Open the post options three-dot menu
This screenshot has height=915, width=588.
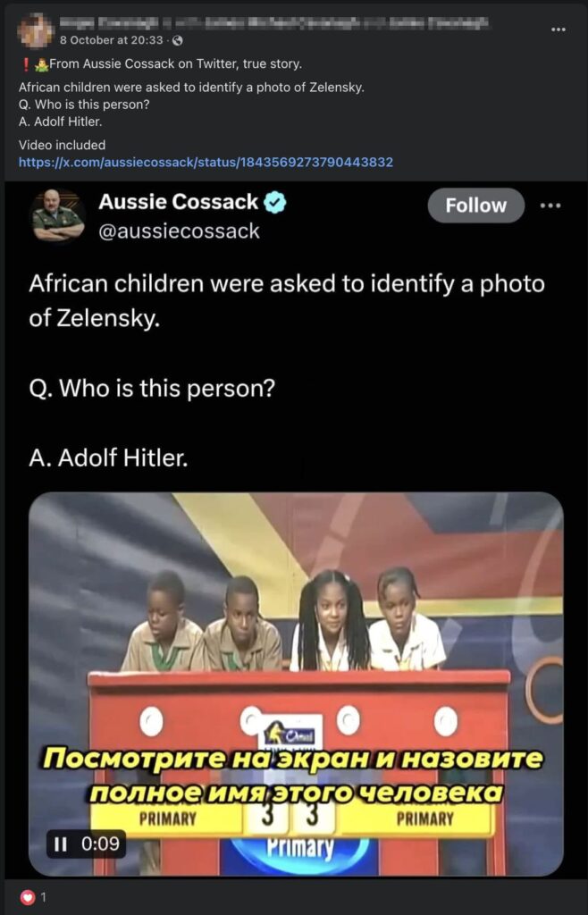click(x=559, y=29)
